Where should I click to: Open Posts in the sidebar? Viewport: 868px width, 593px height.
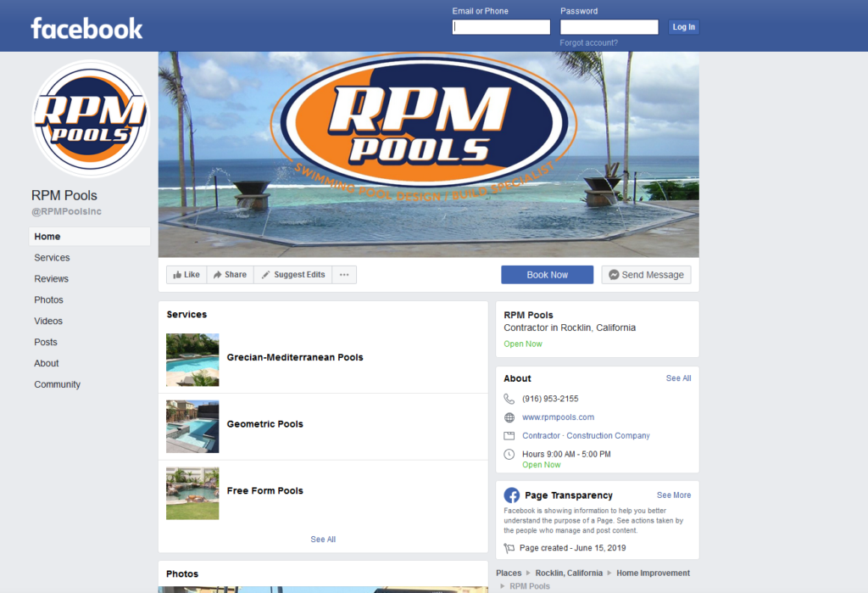pyautogui.click(x=46, y=342)
